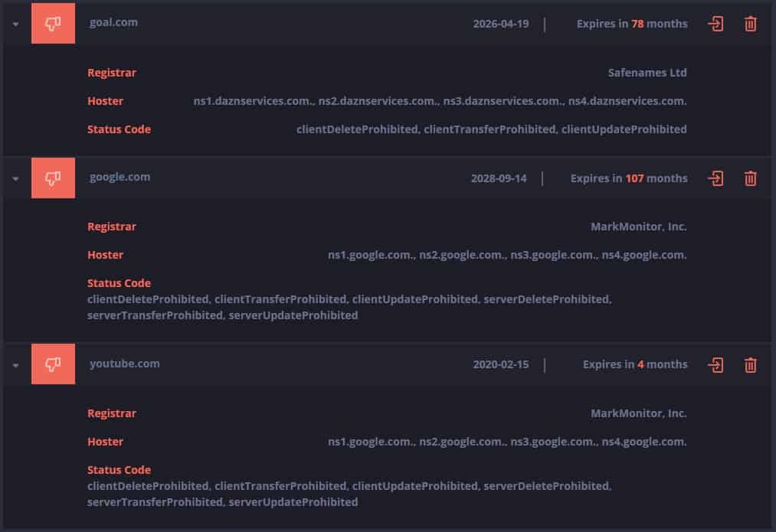Click the Registrar label under youtube.com

112,413
